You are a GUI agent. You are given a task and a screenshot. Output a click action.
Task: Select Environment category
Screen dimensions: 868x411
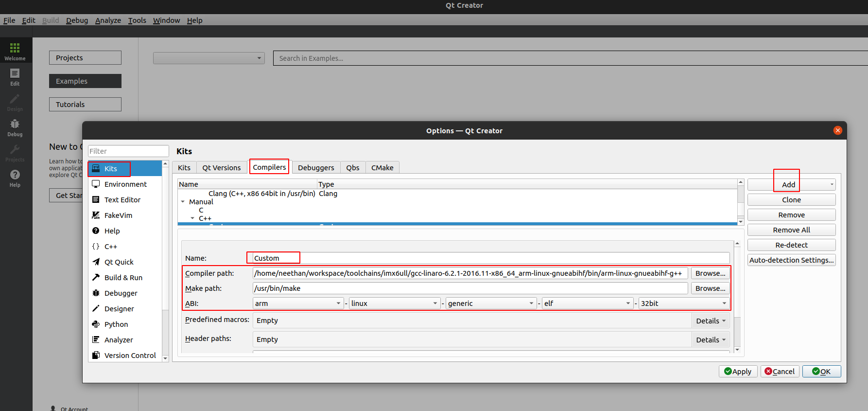(x=125, y=184)
